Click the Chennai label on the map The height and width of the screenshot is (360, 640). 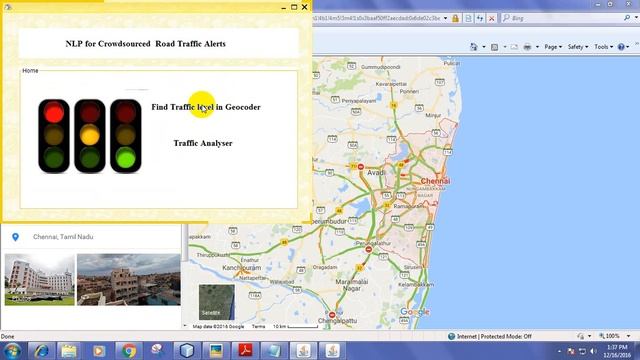[x=435, y=181]
